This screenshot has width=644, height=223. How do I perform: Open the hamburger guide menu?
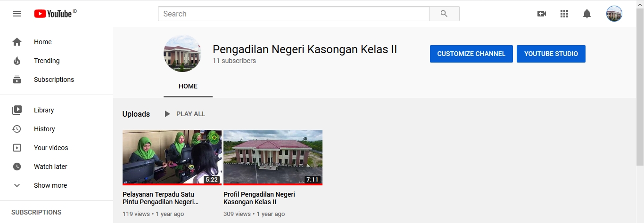17,14
